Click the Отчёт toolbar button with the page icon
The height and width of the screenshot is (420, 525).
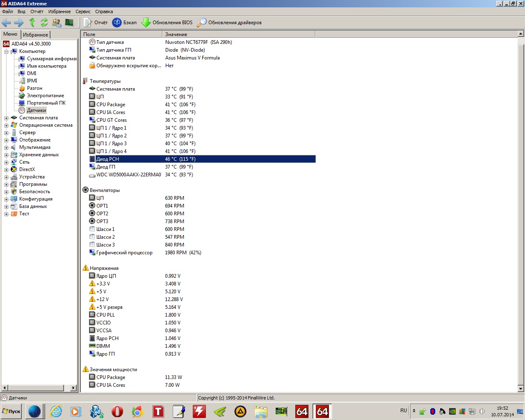pyautogui.click(x=96, y=23)
